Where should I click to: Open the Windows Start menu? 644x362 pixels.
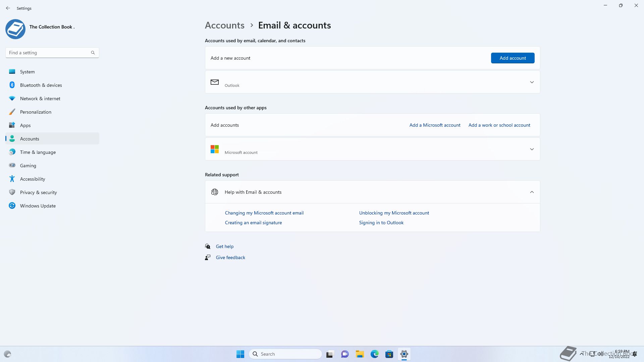coord(240,354)
